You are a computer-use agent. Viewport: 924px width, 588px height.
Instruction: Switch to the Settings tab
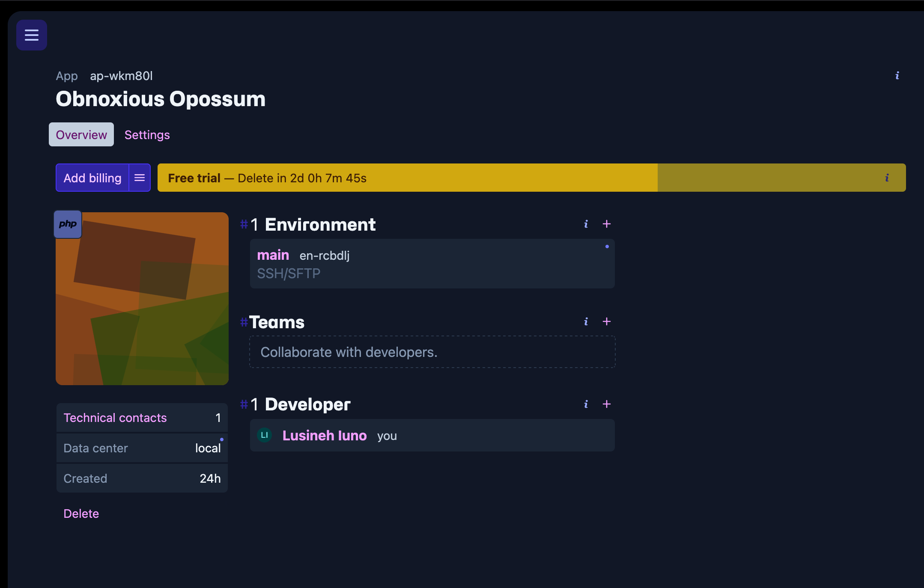pos(147,135)
